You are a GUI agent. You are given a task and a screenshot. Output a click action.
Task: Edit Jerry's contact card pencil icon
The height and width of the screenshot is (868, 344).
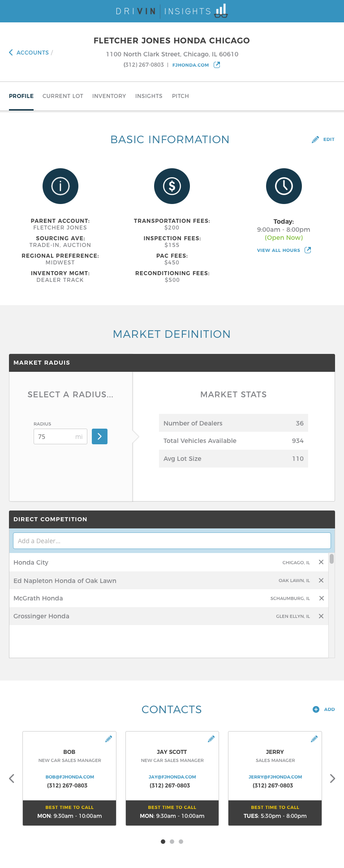tap(314, 739)
